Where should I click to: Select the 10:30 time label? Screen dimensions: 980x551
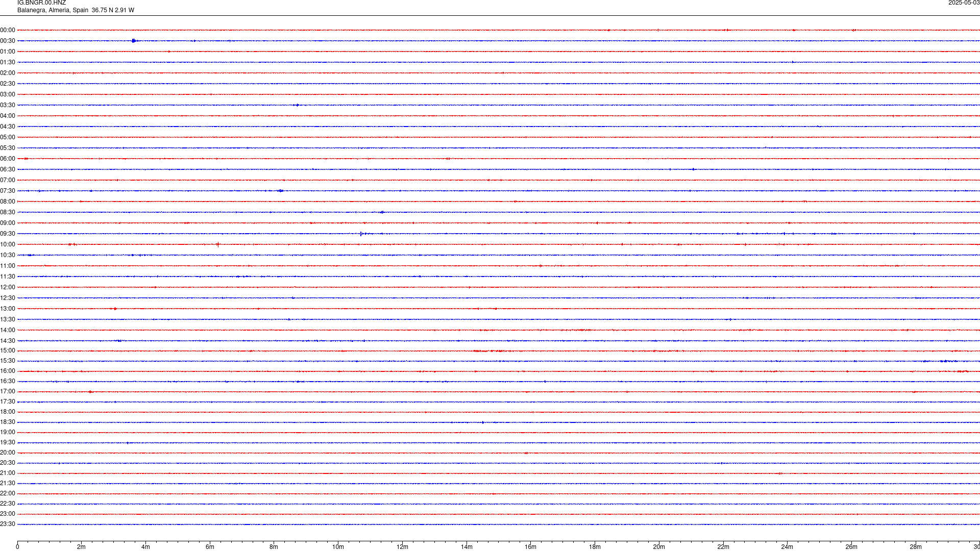(x=8, y=255)
